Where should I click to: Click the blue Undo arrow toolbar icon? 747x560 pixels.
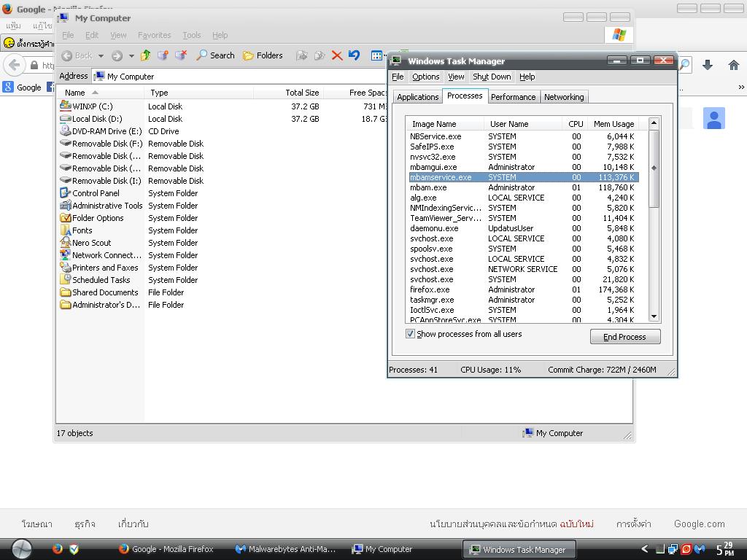pyautogui.click(x=354, y=55)
